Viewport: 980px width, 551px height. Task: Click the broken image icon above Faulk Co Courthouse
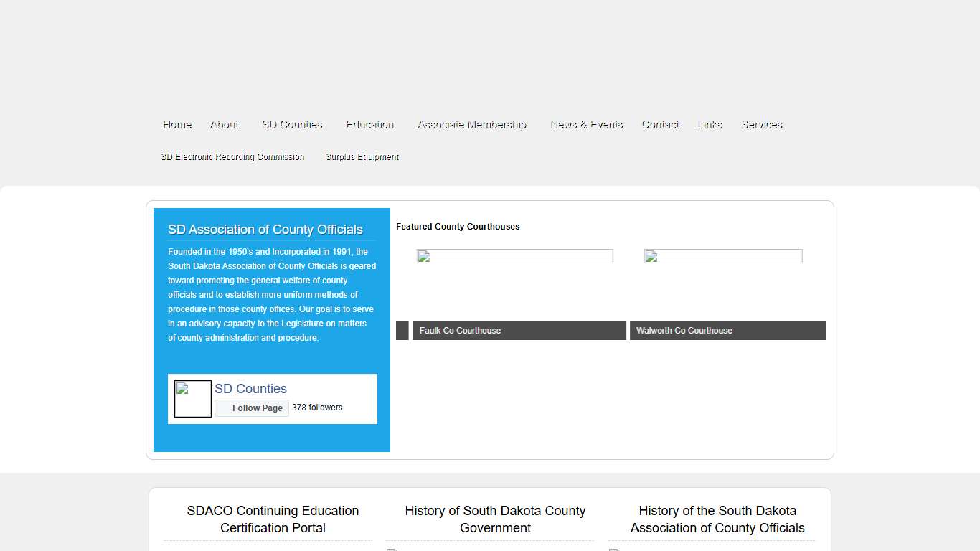(422, 256)
